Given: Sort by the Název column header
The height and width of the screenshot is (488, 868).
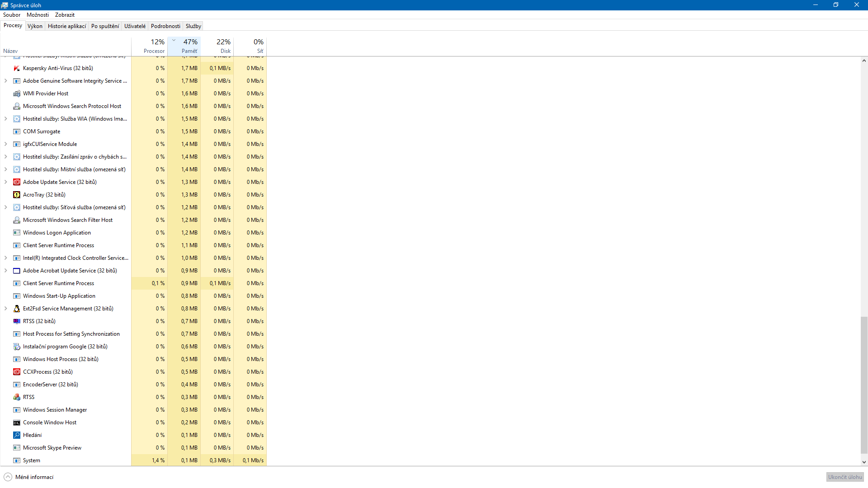Looking at the screenshot, I should tap(66, 47).
